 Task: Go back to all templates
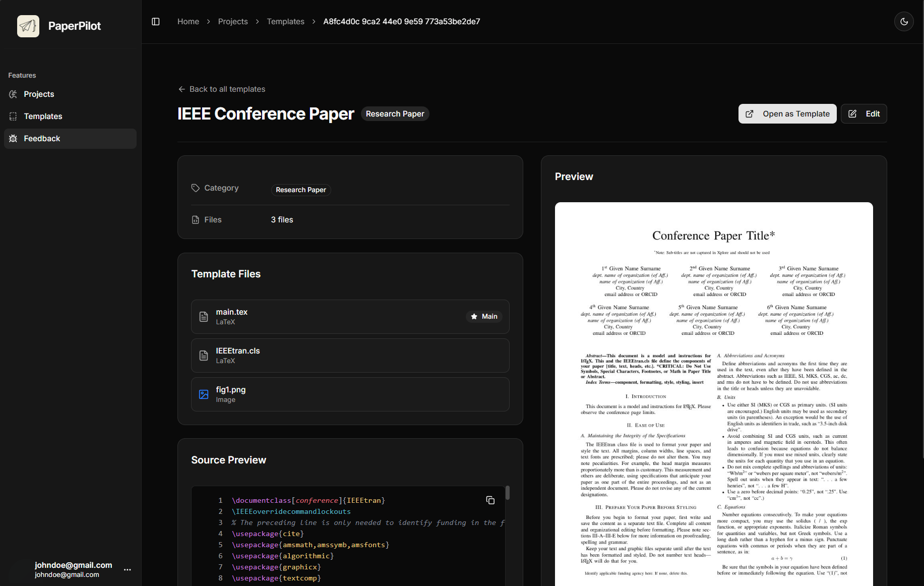[x=222, y=89]
